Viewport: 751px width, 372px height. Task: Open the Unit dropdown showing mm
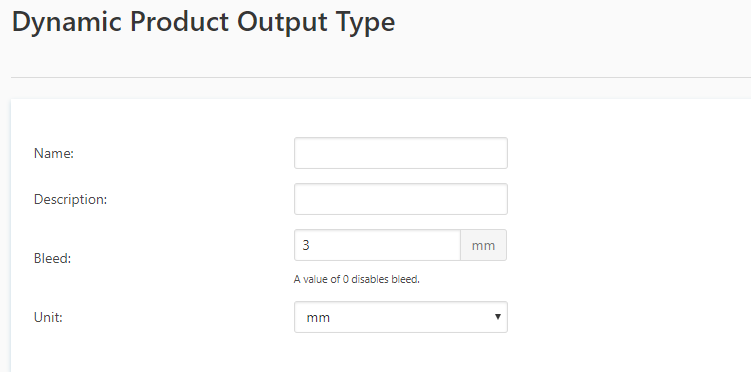click(x=400, y=317)
